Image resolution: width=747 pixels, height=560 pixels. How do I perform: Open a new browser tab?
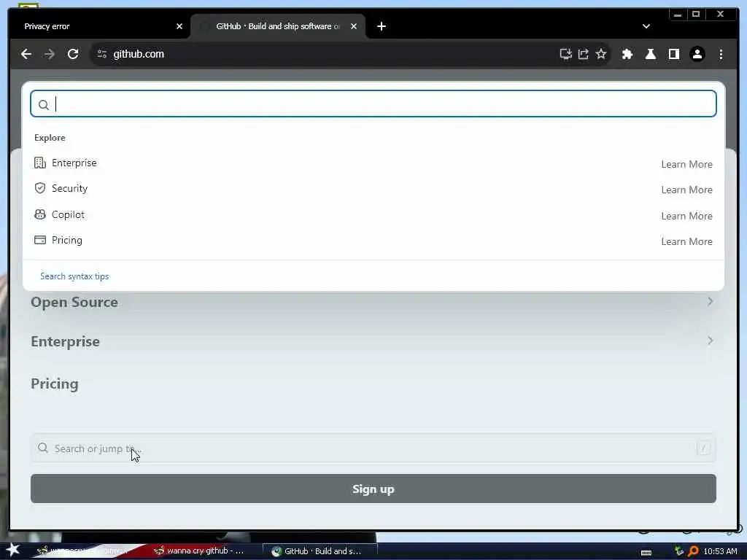(x=381, y=26)
